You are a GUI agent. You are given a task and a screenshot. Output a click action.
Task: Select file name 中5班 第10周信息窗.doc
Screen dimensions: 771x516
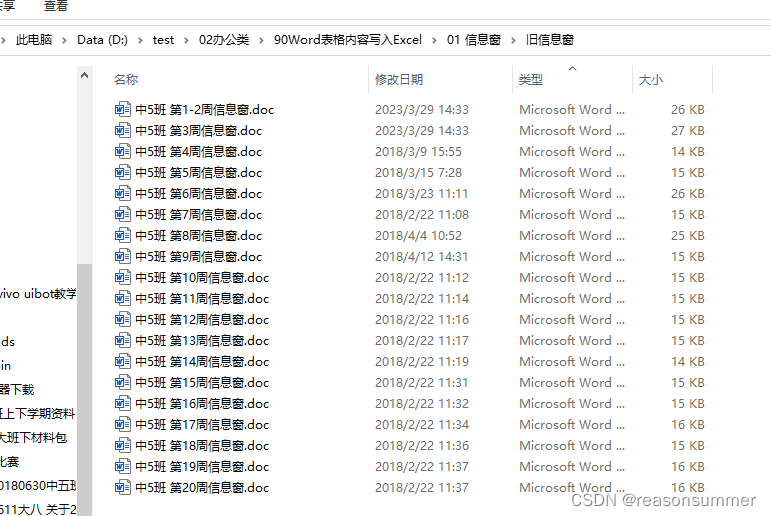[x=202, y=277]
